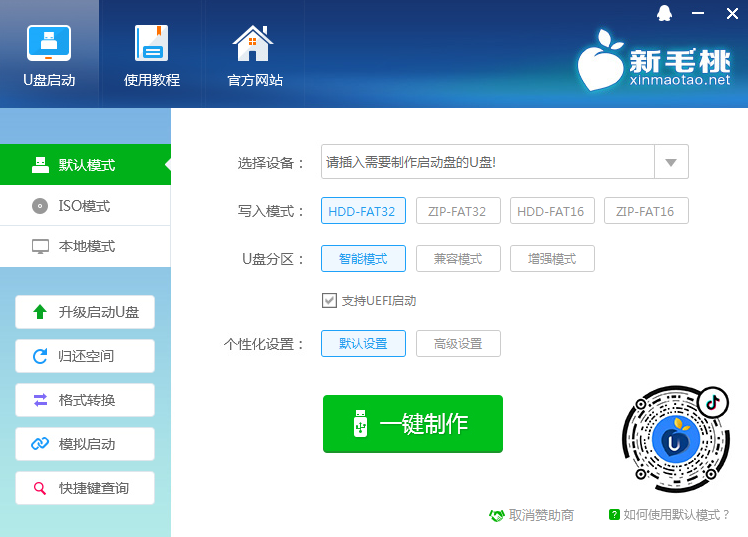Screen dimensions: 748x537
Task: Click the 格式转换 format convert button
Action: 85,400
